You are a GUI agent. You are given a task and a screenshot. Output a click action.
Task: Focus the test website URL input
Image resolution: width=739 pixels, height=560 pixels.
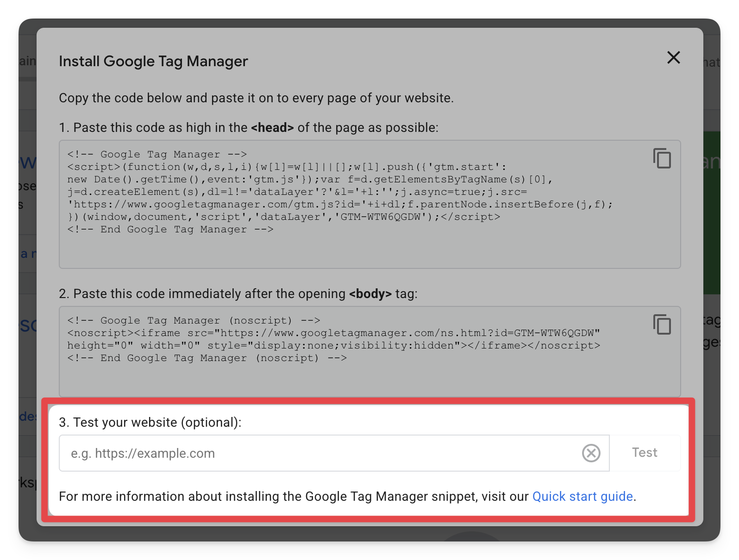[319, 453]
